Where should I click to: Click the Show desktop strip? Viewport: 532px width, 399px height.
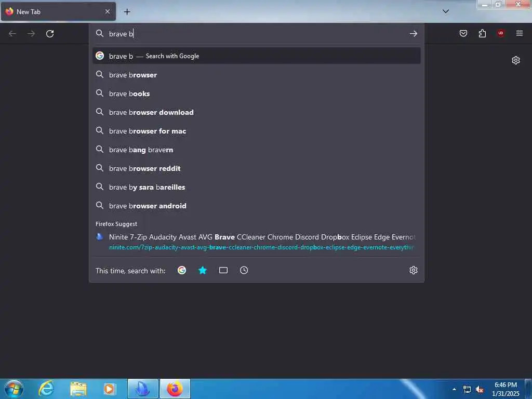coord(528,389)
